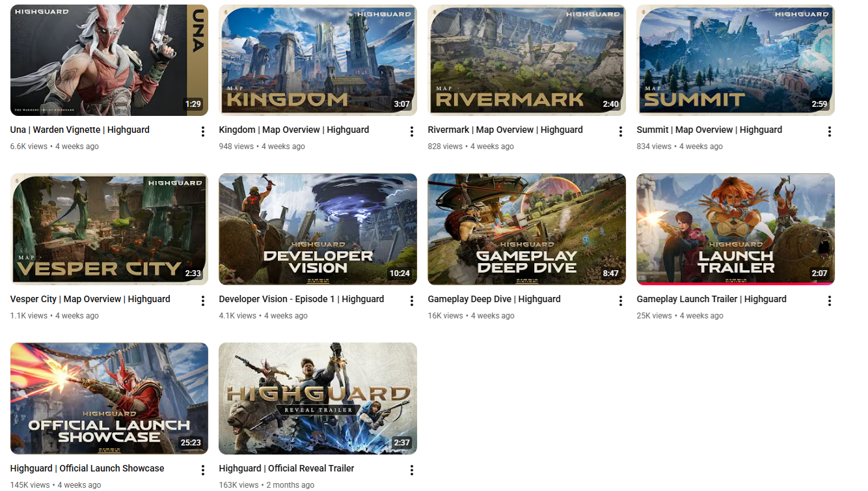Click the Kingdom Map Overview title
The height and width of the screenshot is (491, 868).
pos(294,130)
